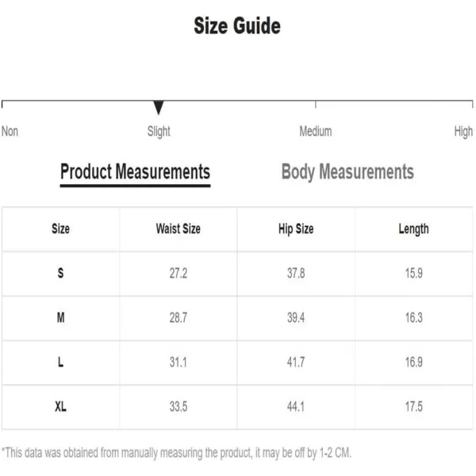Click the Waist Size column header
Image resolution: width=476 pixels, height=476 pixels.
(178, 228)
